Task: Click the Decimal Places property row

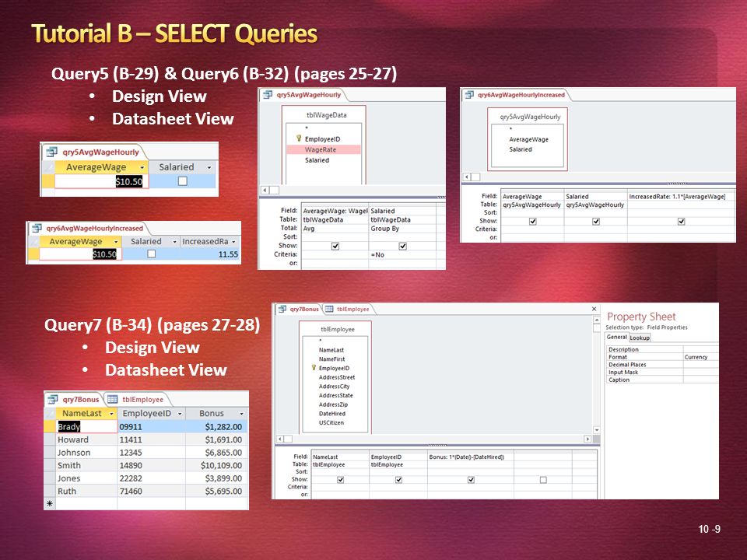Action: coord(662,365)
